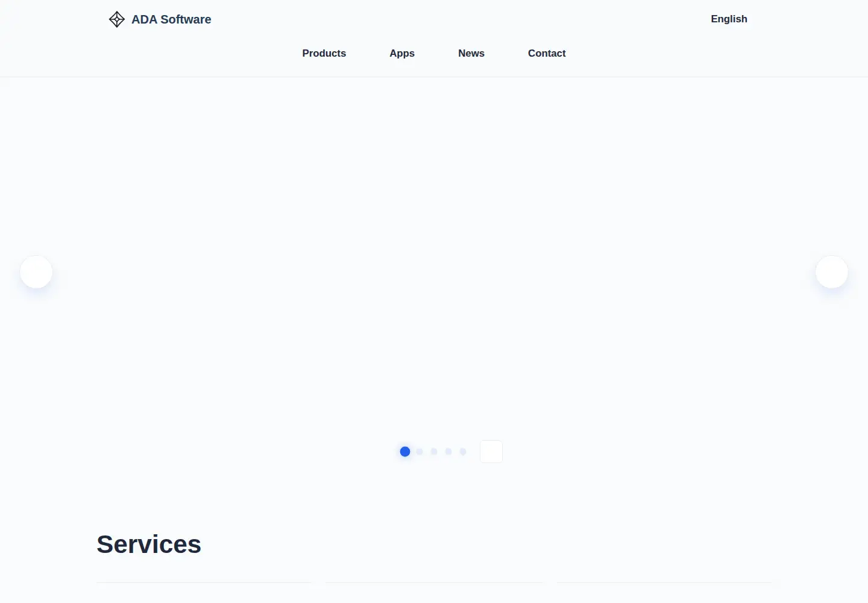Open the ADA Software home link

(x=160, y=19)
